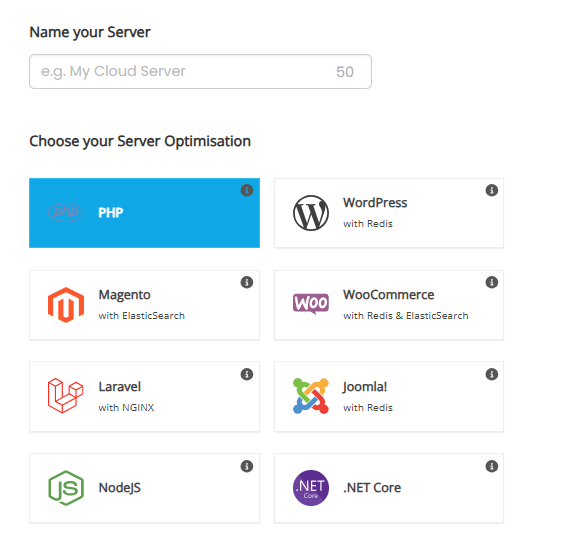Image resolution: width=579 pixels, height=543 pixels.
Task: Click the green NodeJS hexagon logo
Action: tap(66, 488)
